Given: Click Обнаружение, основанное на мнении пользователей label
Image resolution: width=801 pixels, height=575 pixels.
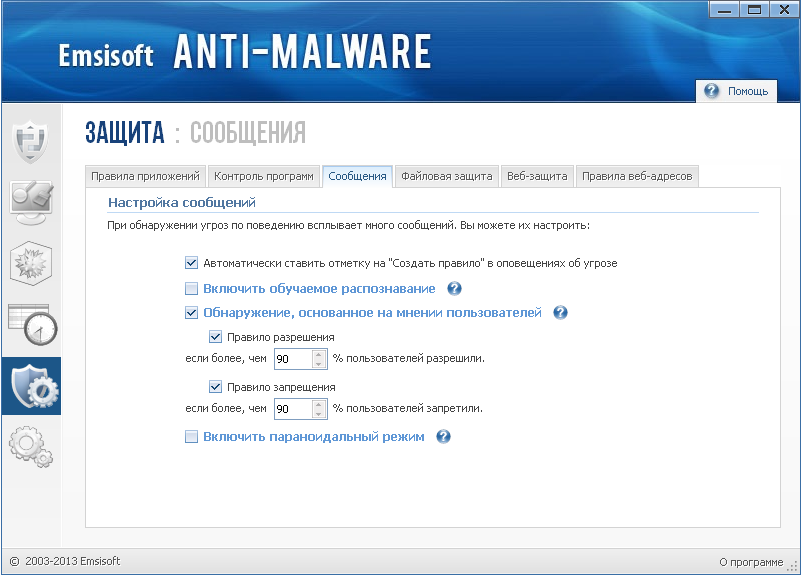Looking at the screenshot, I should [372, 313].
